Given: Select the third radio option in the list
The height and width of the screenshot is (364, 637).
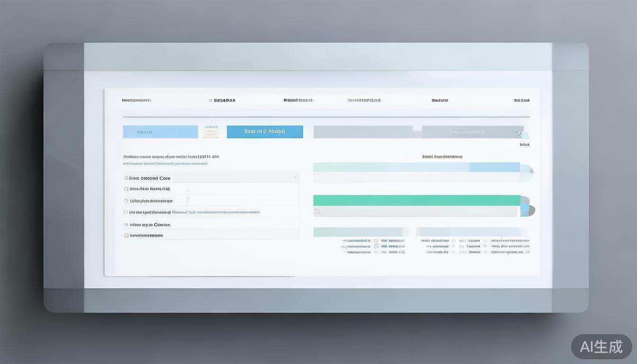Looking at the screenshot, I should [126, 201].
